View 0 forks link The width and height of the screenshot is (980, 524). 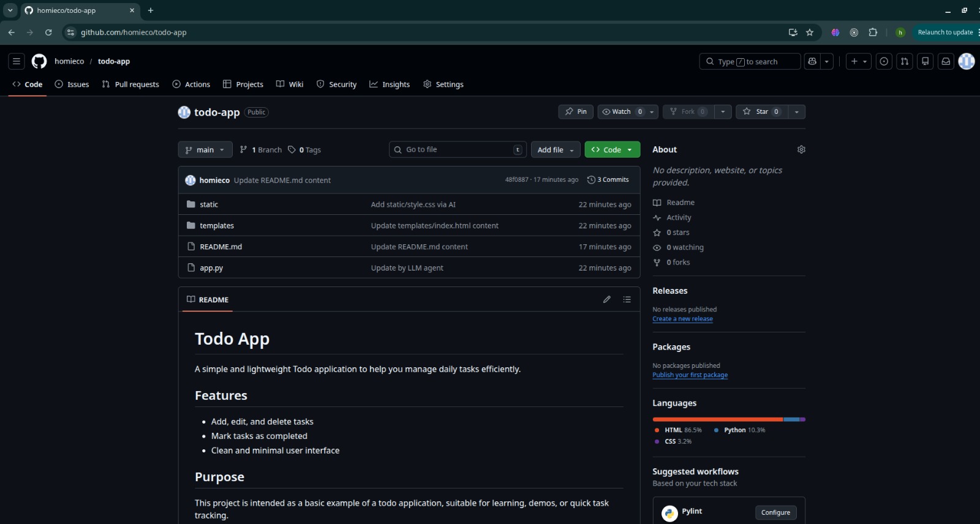coord(672,262)
